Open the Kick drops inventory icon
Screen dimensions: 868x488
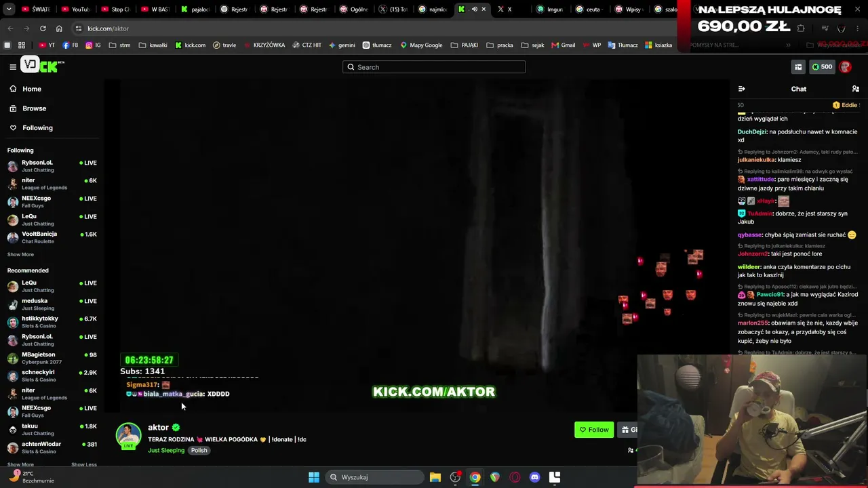[798, 67]
